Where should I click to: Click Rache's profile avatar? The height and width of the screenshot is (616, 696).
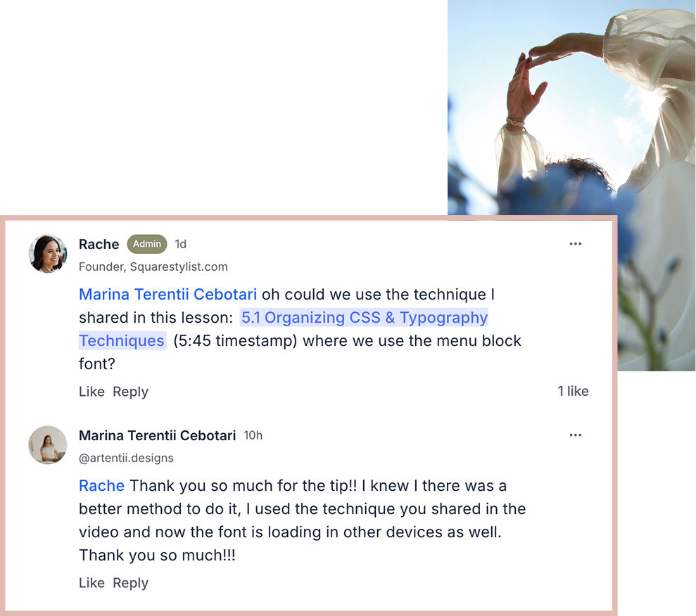48,254
